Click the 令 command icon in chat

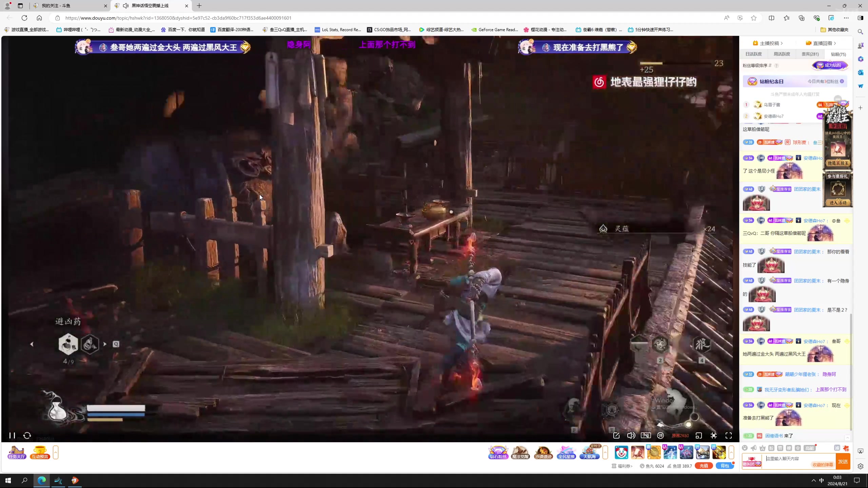click(798, 448)
